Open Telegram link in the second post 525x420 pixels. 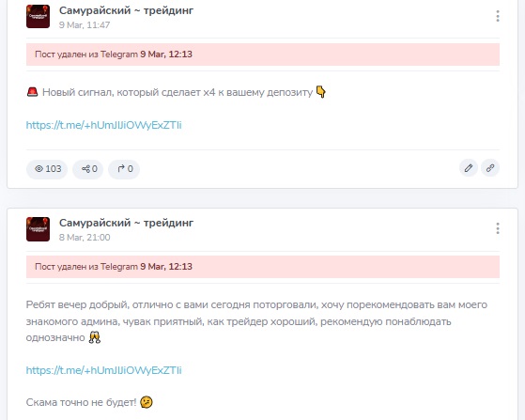(104, 370)
